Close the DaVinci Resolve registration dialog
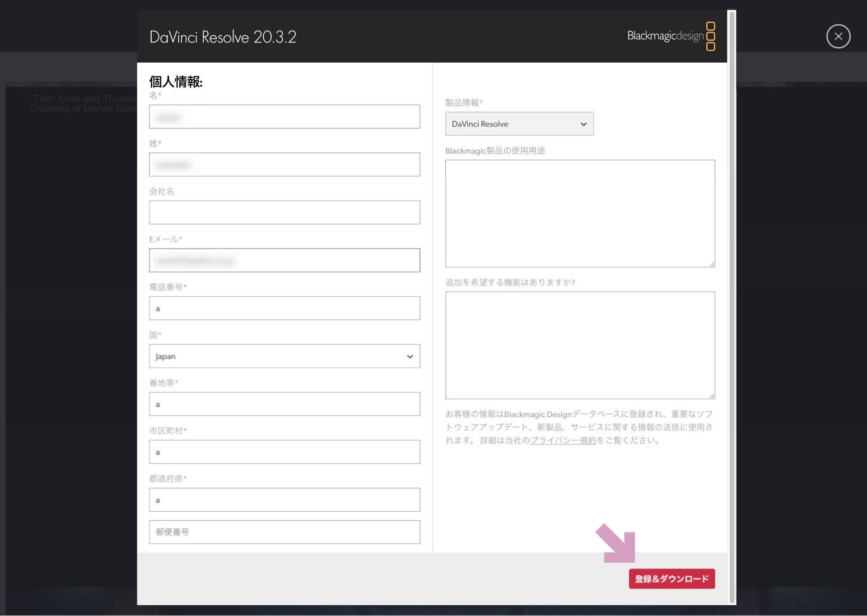867x616 pixels. pyautogui.click(x=838, y=36)
